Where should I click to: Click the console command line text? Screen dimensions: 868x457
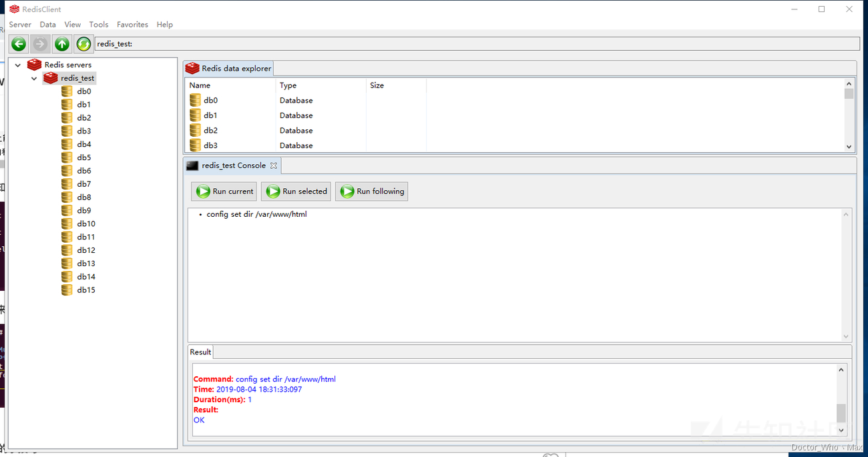[256, 215]
